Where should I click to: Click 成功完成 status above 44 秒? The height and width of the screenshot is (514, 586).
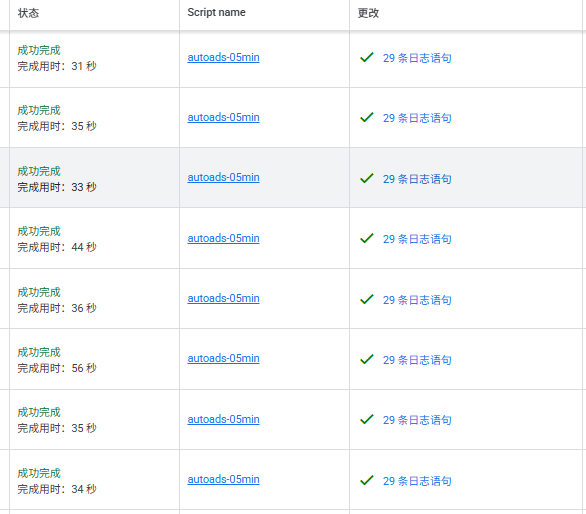pyautogui.click(x=39, y=231)
